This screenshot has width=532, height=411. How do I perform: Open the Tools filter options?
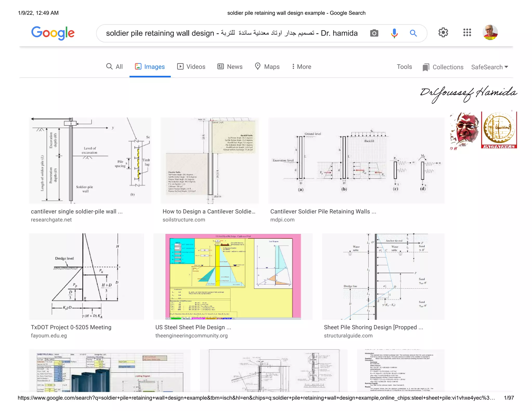404,67
